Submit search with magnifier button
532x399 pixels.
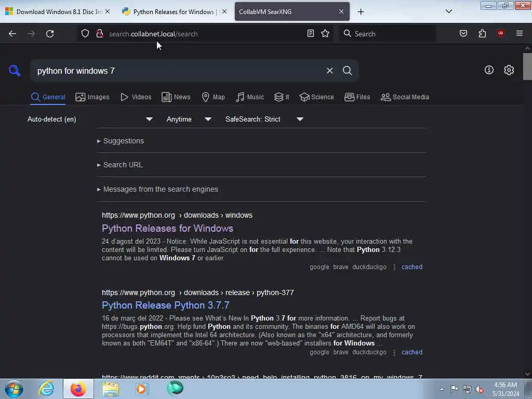[x=347, y=71]
